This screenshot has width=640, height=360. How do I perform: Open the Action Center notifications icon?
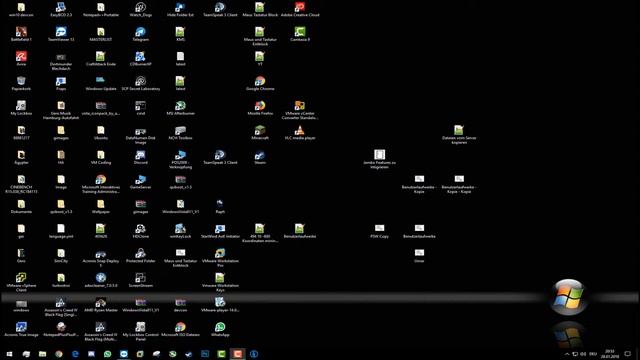[628, 354]
